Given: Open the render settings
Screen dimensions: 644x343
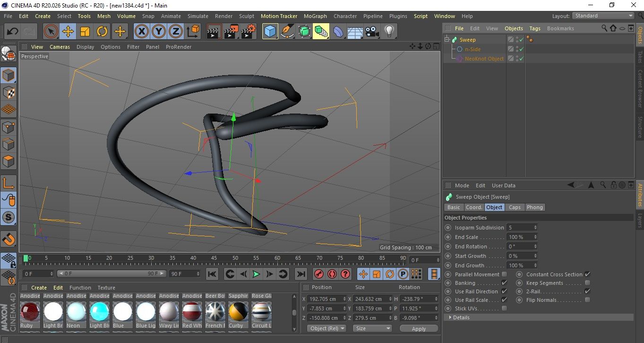Looking at the screenshot, I should [249, 32].
